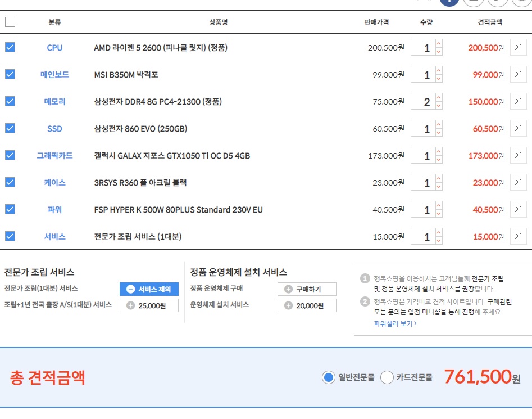Uncheck the SSD row checkbox
Screen dimensions: 532x419
10,128
